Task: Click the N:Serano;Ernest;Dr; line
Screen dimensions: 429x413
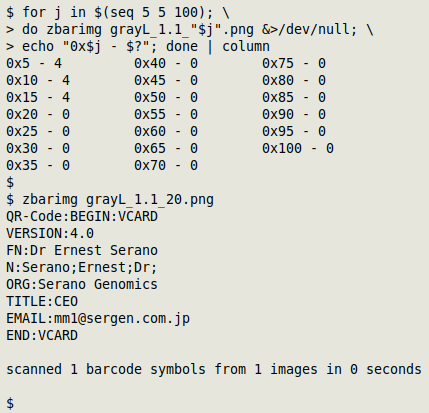Action: [82, 268]
